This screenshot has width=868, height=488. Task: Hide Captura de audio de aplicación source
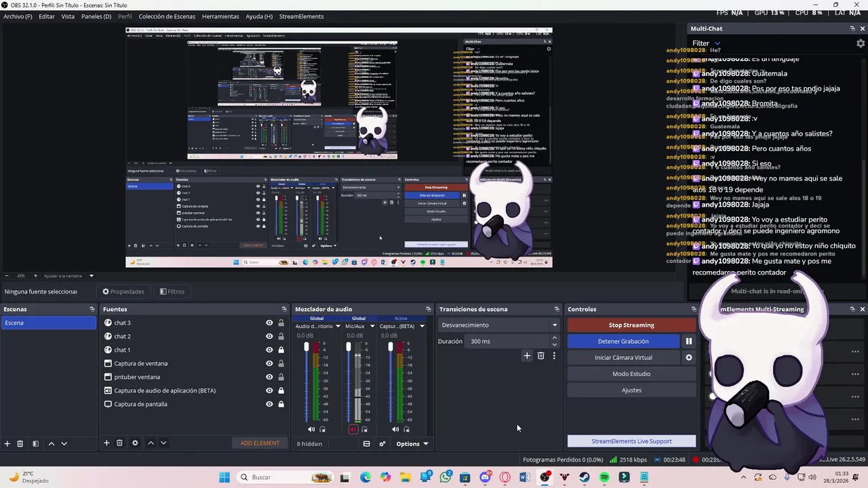click(269, 390)
